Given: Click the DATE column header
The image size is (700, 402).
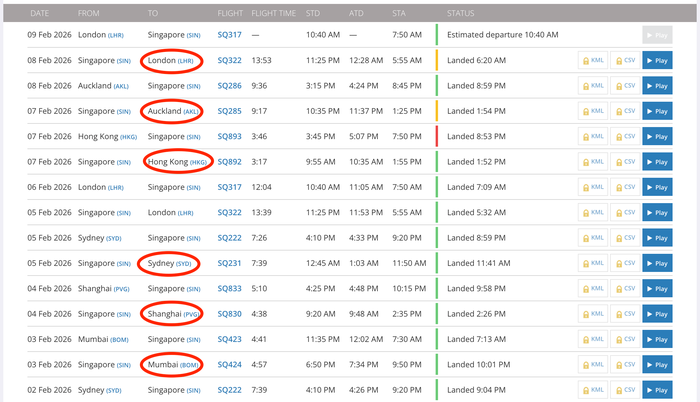Looking at the screenshot, I should (40, 13).
